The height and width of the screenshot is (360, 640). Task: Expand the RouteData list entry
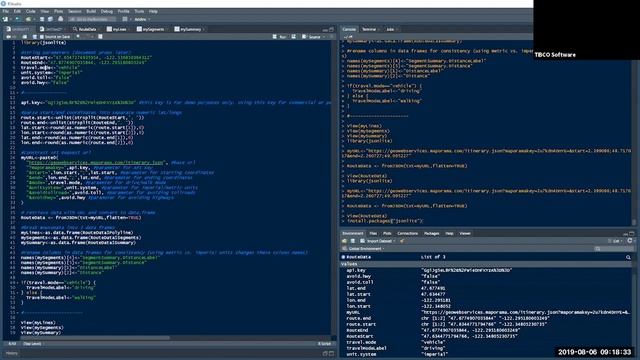343,257
